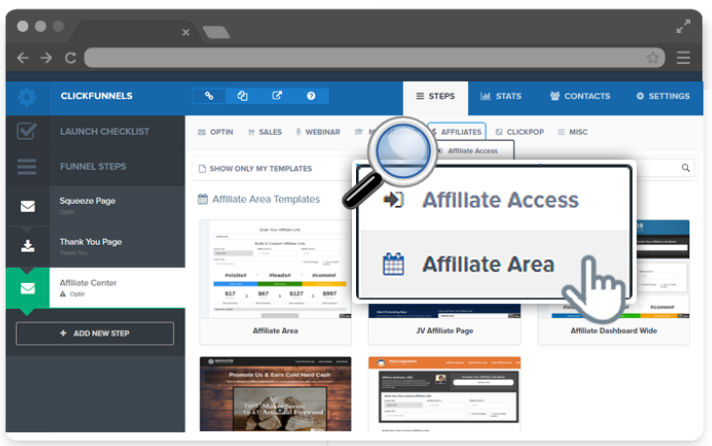Click the help question mark icon
The height and width of the screenshot is (446, 712).
click(x=311, y=96)
